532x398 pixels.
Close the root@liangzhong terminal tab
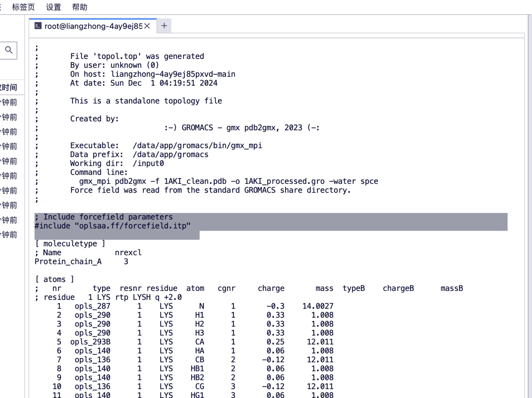147,26
